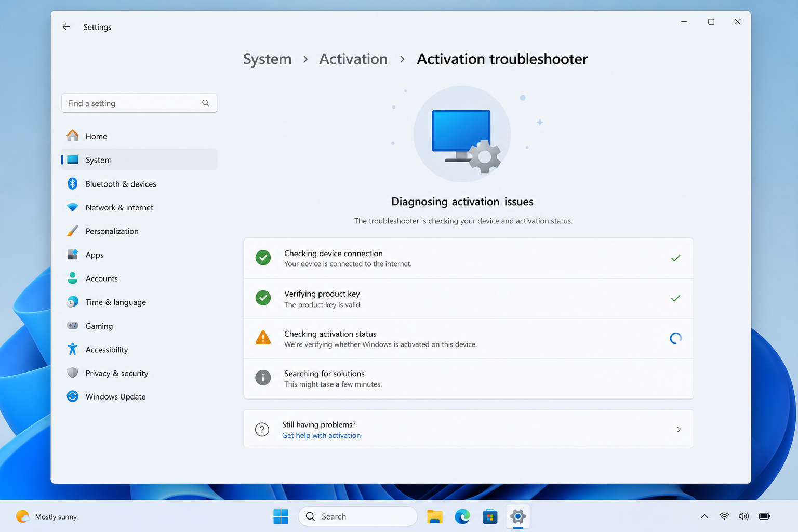
Task: Click the Accounts person icon
Action: click(x=73, y=278)
